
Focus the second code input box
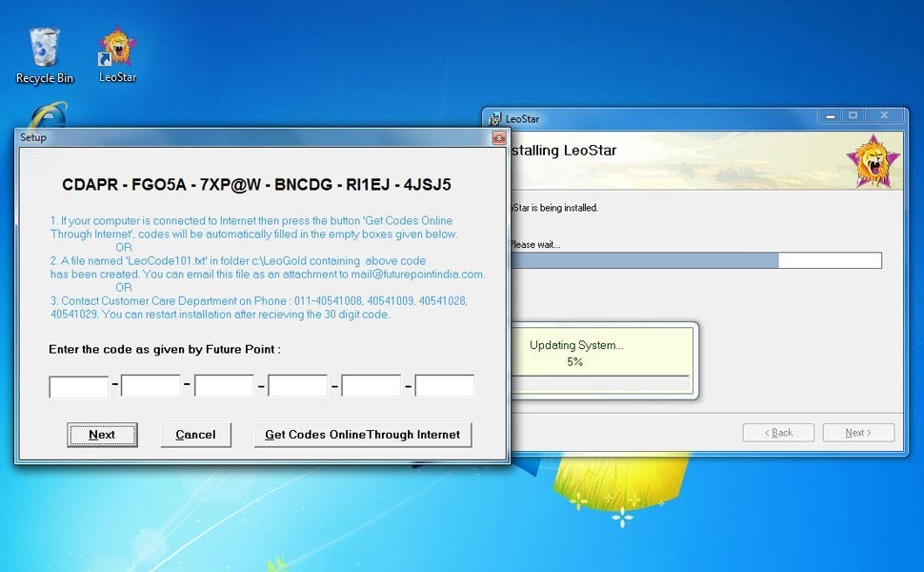(151, 385)
